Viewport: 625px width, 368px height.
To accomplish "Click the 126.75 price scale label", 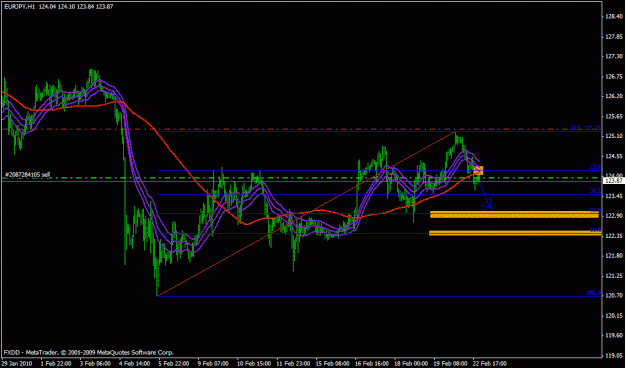I will coord(614,76).
